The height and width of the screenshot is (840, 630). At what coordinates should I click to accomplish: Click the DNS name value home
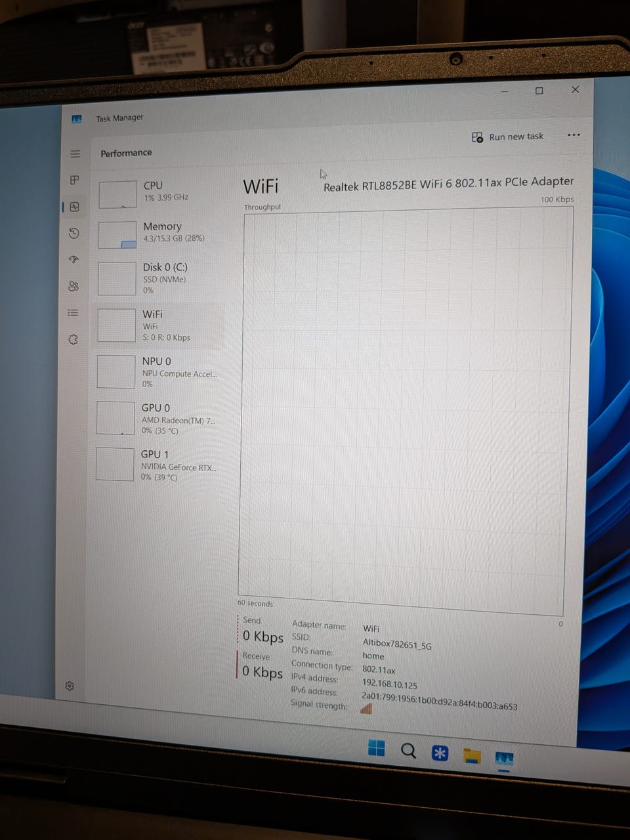coord(373,656)
